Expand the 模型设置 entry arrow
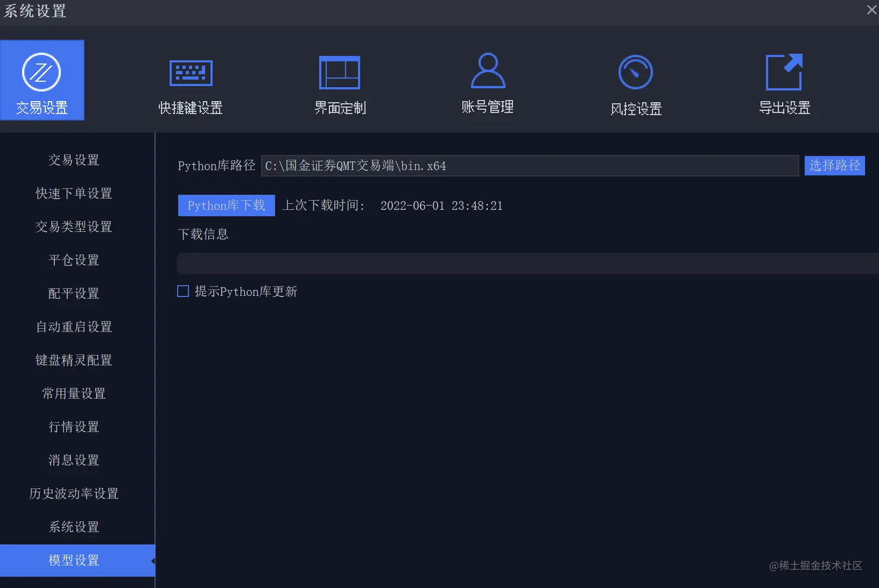Viewport: 879px width, 588px height. click(x=152, y=561)
